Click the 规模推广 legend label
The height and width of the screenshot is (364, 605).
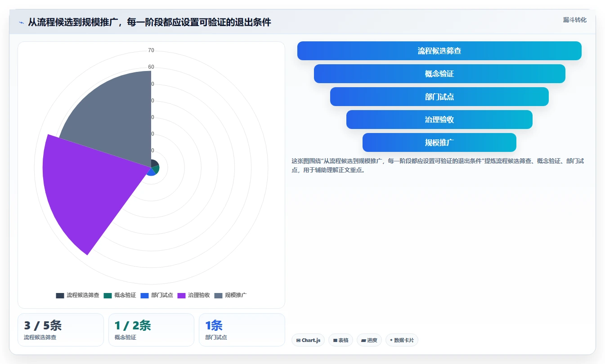pyautogui.click(x=236, y=295)
